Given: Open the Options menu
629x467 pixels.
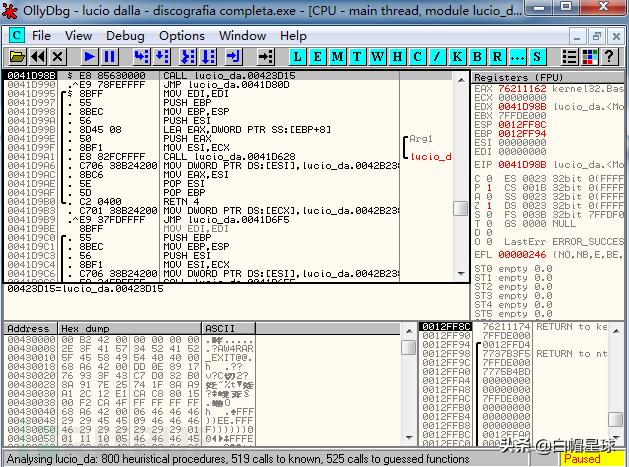Looking at the screenshot, I should click(x=181, y=35).
